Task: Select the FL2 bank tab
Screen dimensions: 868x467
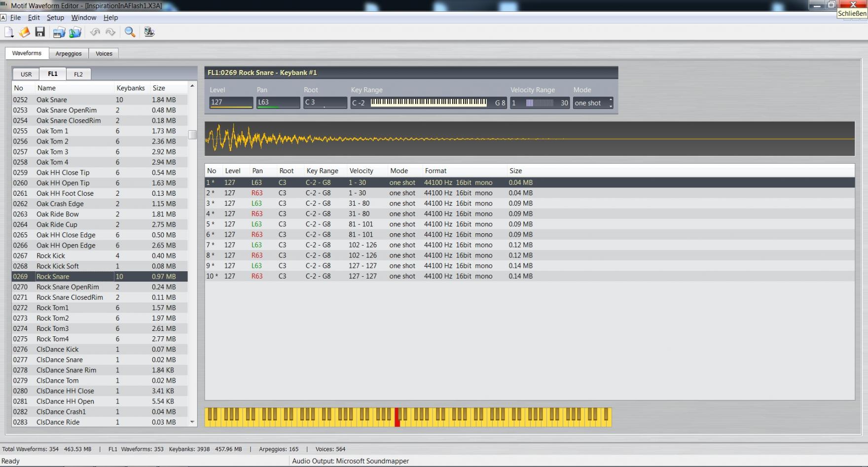Action: click(78, 74)
